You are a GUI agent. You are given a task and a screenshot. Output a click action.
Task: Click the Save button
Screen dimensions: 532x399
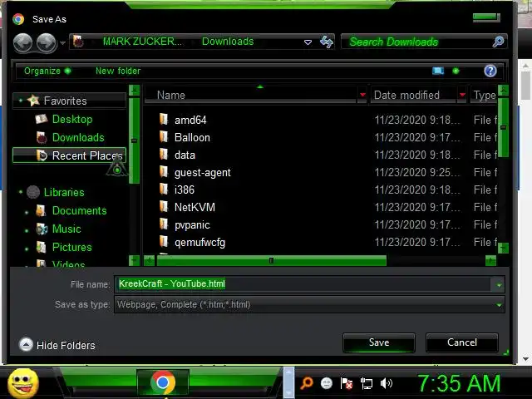tap(379, 342)
